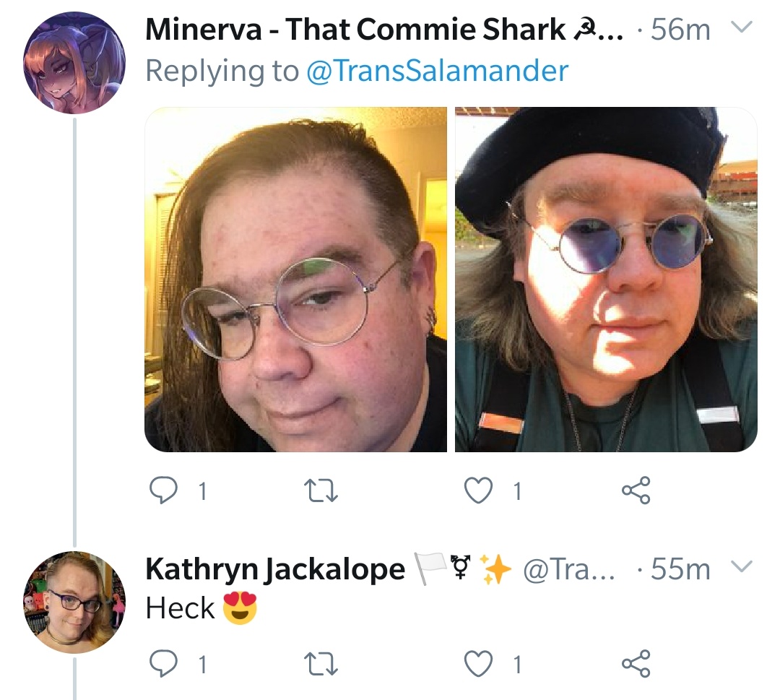Viewport: 780px width, 700px height.
Task: Like Kathryn Jackalope's Heck tweet
Action: 478,664
